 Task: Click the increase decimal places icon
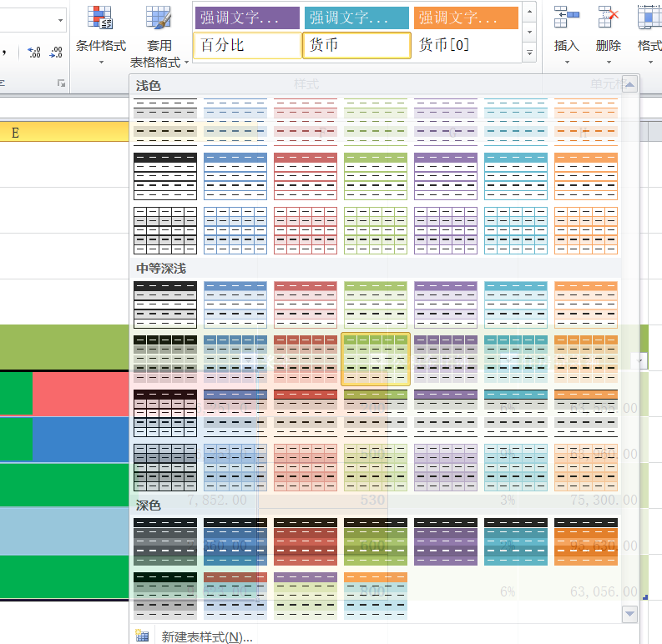coord(34,53)
